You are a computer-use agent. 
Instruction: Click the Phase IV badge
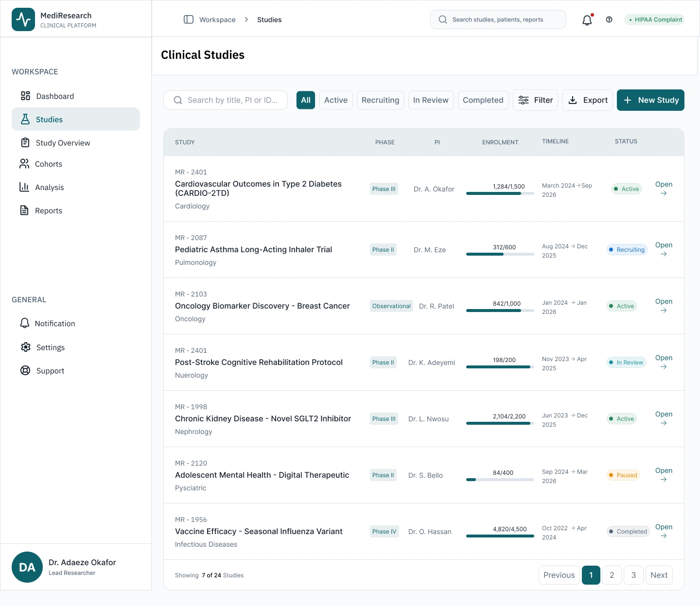pyautogui.click(x=385, y=532)
